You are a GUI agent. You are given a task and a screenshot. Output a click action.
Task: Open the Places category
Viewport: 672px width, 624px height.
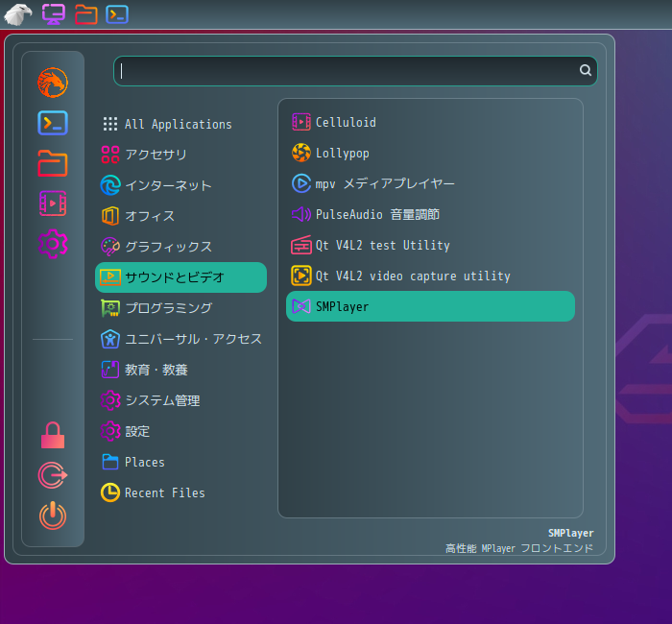180,462
